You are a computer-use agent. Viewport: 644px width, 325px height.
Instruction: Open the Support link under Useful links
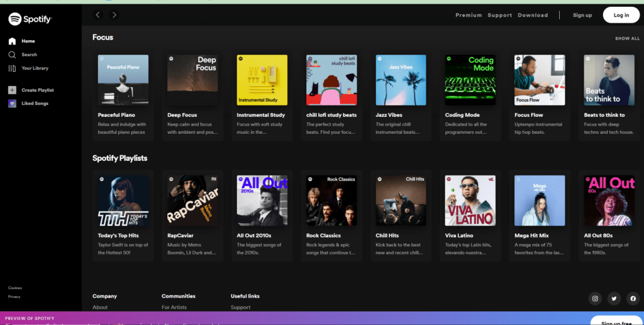[x=241, y=307]
